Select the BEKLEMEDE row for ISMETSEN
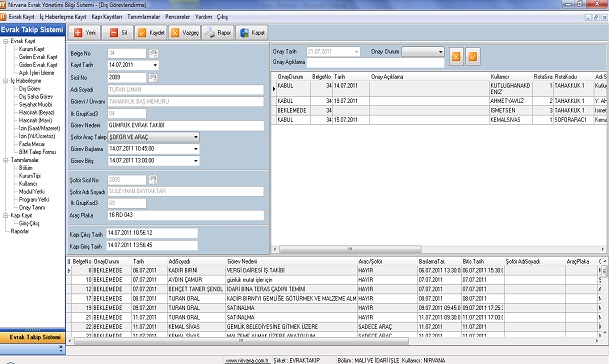This screenshot has width=609, height=364. 440,110
